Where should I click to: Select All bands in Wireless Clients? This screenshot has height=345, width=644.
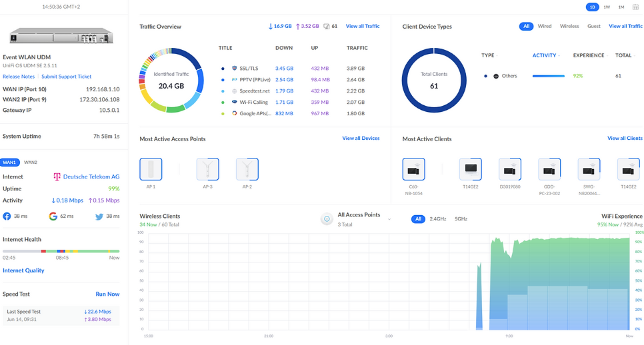pyautogui.click(x=418, y=219)
